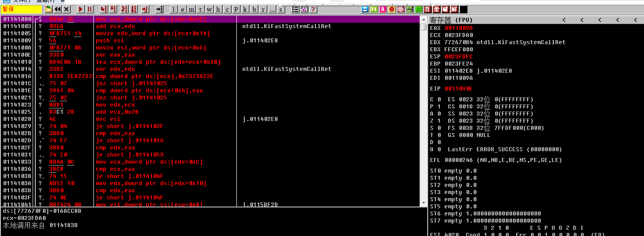Open References window with the 'r' button
The width and height of the screenshot is (644, 236).
click(x=263, y=9)
